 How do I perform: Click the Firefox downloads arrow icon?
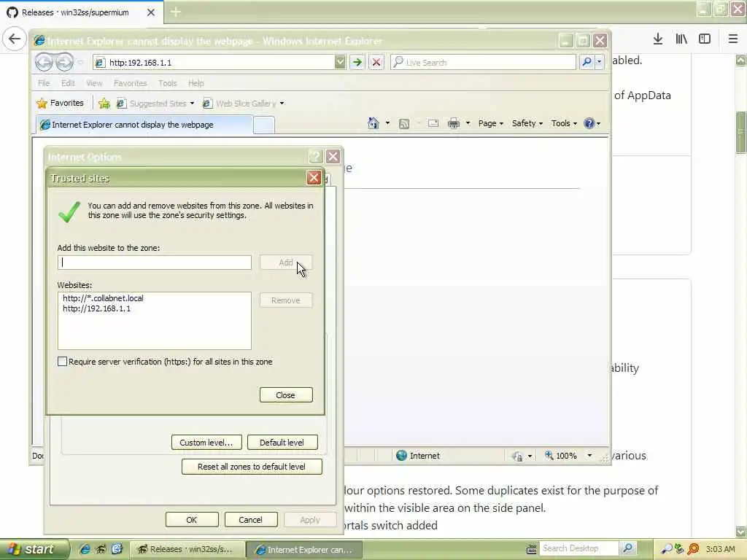(658, 39)
